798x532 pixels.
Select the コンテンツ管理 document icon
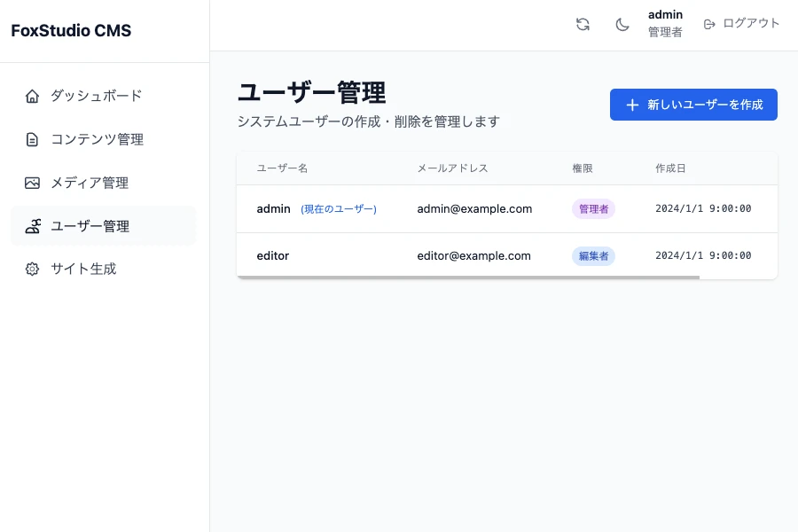30,138
